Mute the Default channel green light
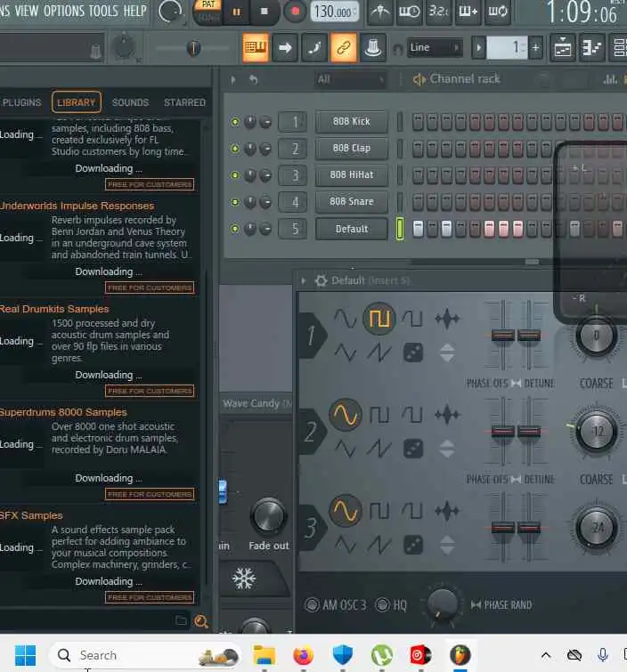Screen dimensions: 627x672 [x=235, y=229]
